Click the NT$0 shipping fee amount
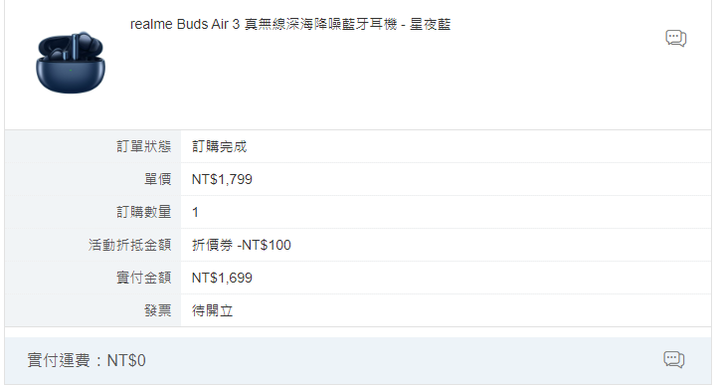The width and height of the screenshot is (720, 386). pyautogui.click(x=126, y=360)
